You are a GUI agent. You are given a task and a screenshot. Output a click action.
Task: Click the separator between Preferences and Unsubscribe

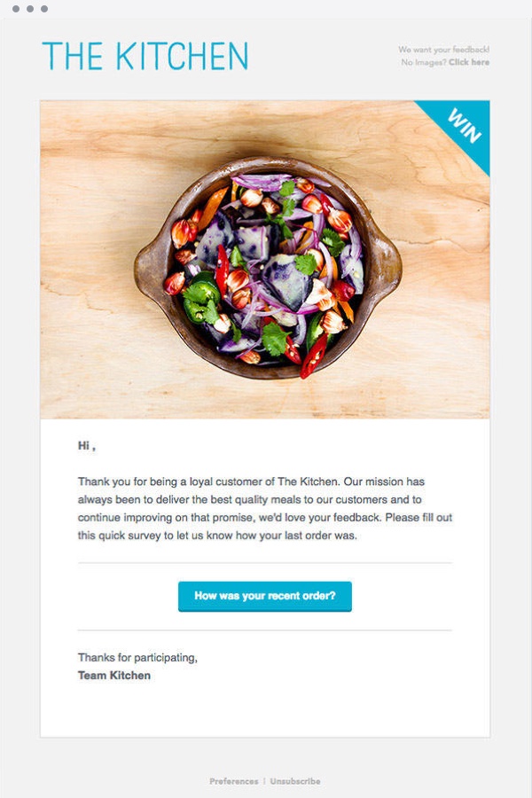(x=264, y=781)
